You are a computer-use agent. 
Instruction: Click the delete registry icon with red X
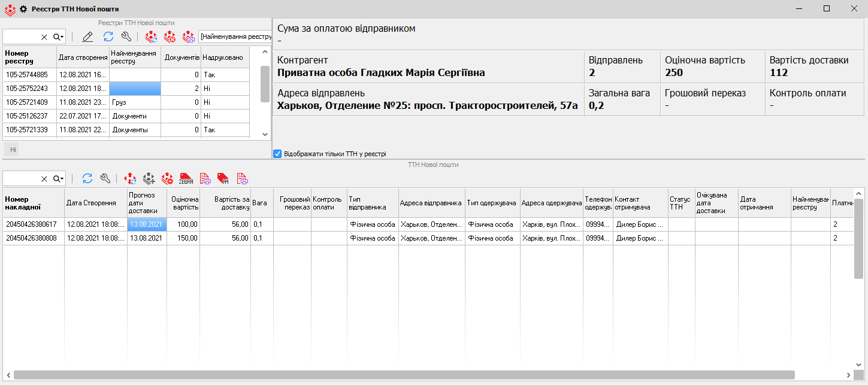click(x=170, y=37)
